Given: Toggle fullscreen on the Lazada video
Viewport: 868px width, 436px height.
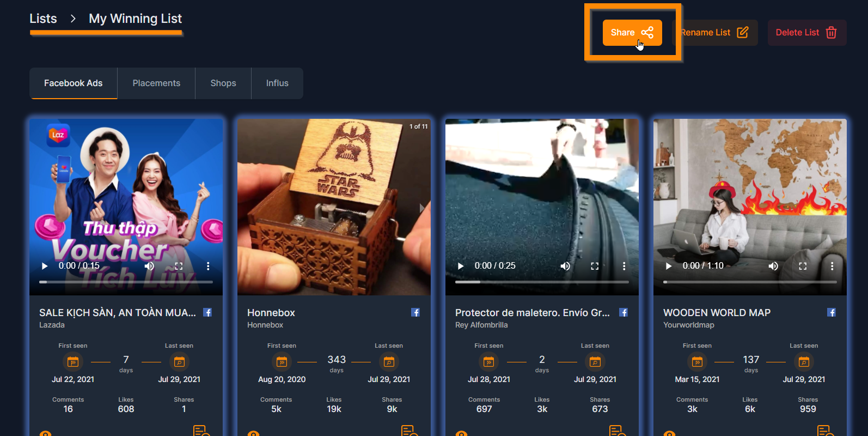Looking at the screenshot, I should (x=179, y=266).
